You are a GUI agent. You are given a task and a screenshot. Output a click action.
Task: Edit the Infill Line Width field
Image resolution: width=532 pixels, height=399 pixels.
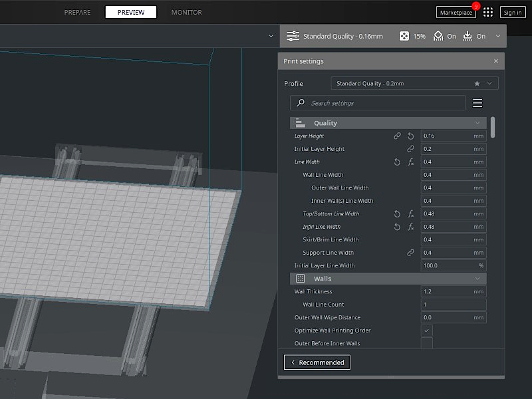pos(454,227)
